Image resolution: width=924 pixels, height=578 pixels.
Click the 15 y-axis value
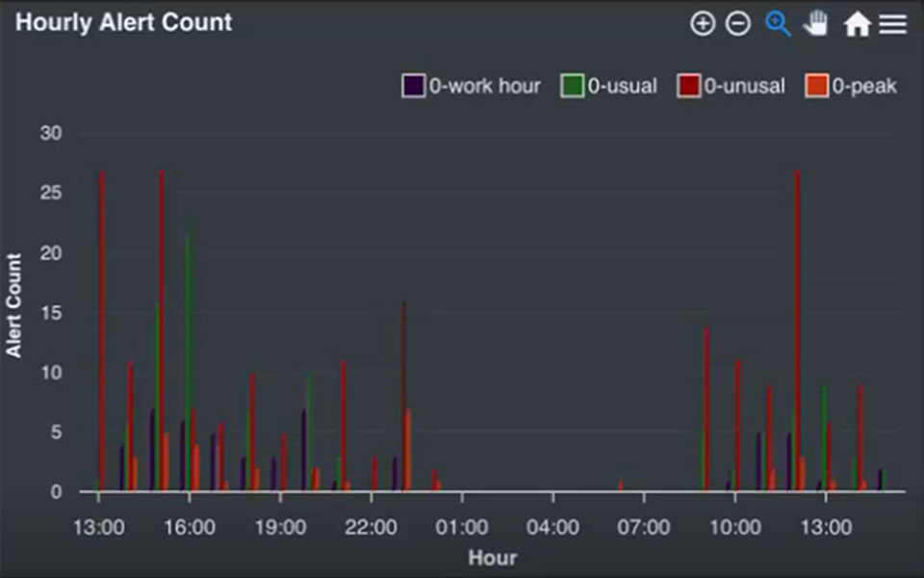(51, 312)
